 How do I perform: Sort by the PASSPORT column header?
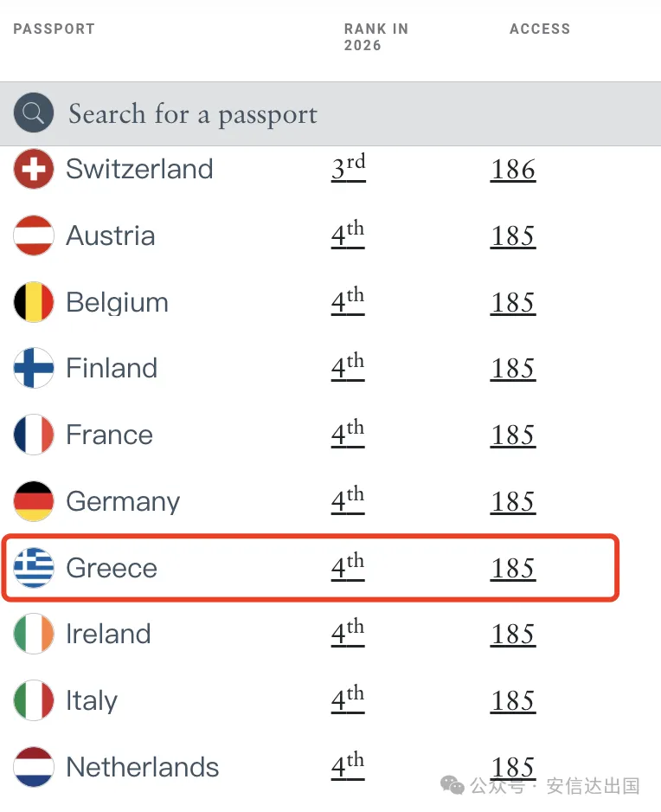tap(54, 29)
